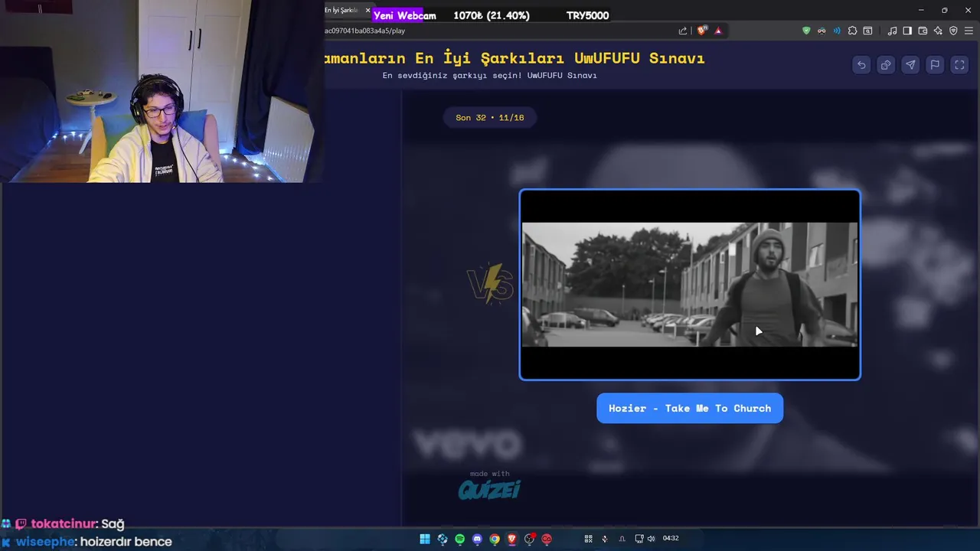Toggle the browser sidebar panel icon
Screen dimensions: 980x551
(x=907, y=31)
